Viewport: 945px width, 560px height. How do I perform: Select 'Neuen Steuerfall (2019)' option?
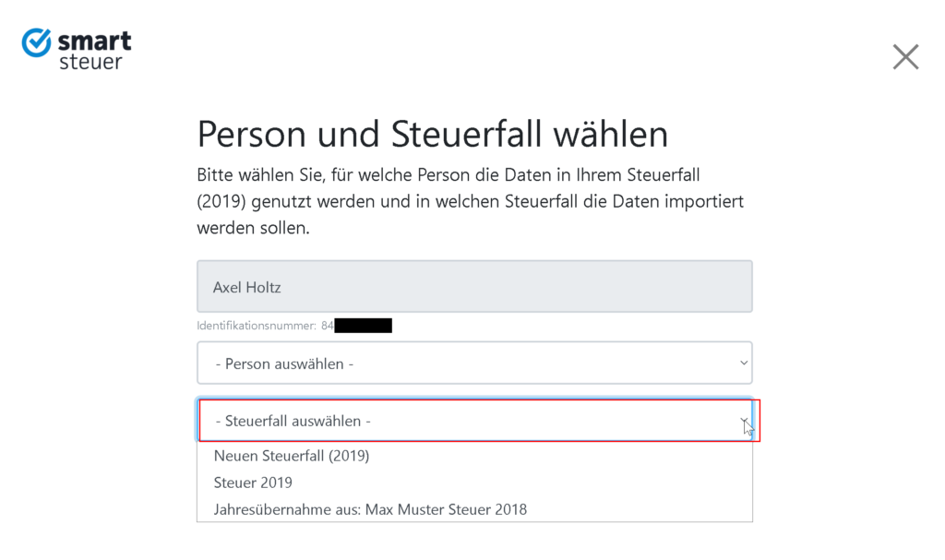point(292,455)
